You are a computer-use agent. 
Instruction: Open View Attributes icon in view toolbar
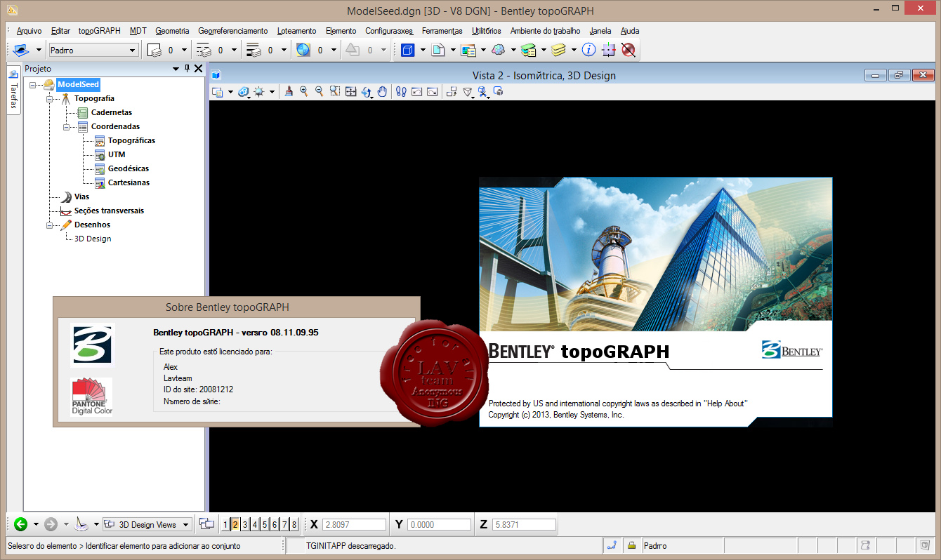[217, 92]
